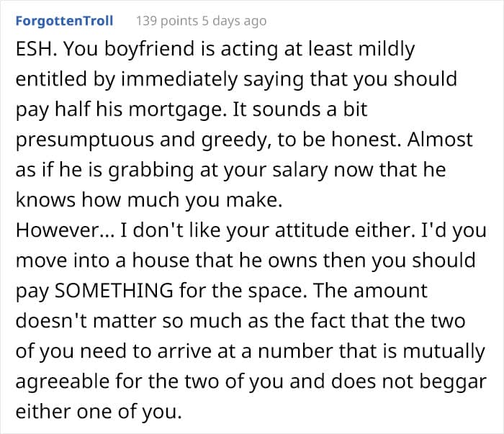The width and height of the screenshot is (504, 434).
Task: Select the "ESH" verdict at comment start
Action: click(x=33, y=49)
